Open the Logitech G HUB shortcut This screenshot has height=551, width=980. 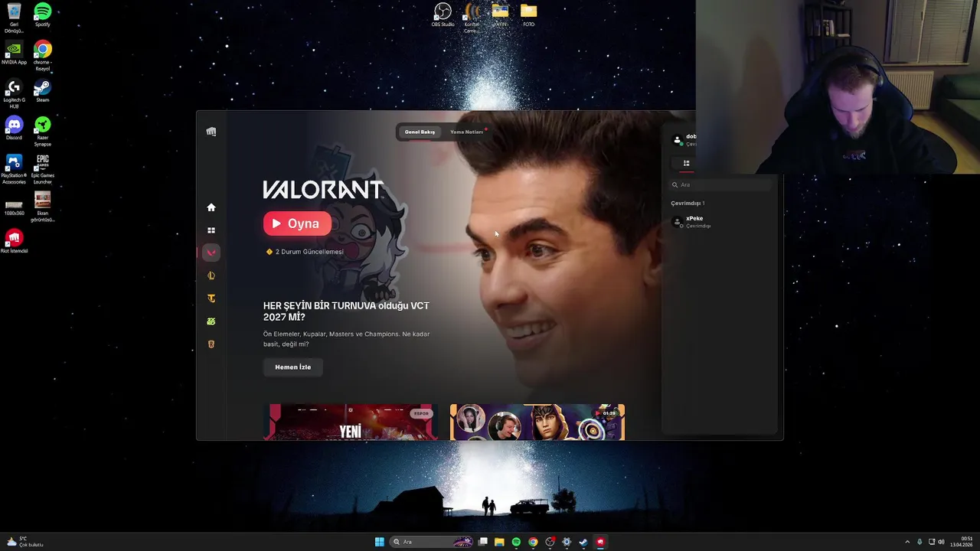pyautogui.click(x=14, y=94)
